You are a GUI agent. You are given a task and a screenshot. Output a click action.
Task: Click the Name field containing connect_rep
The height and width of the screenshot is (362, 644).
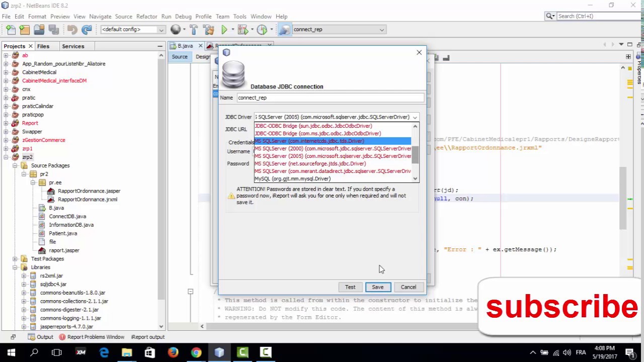pyautogui.click(x=331, y=98)
